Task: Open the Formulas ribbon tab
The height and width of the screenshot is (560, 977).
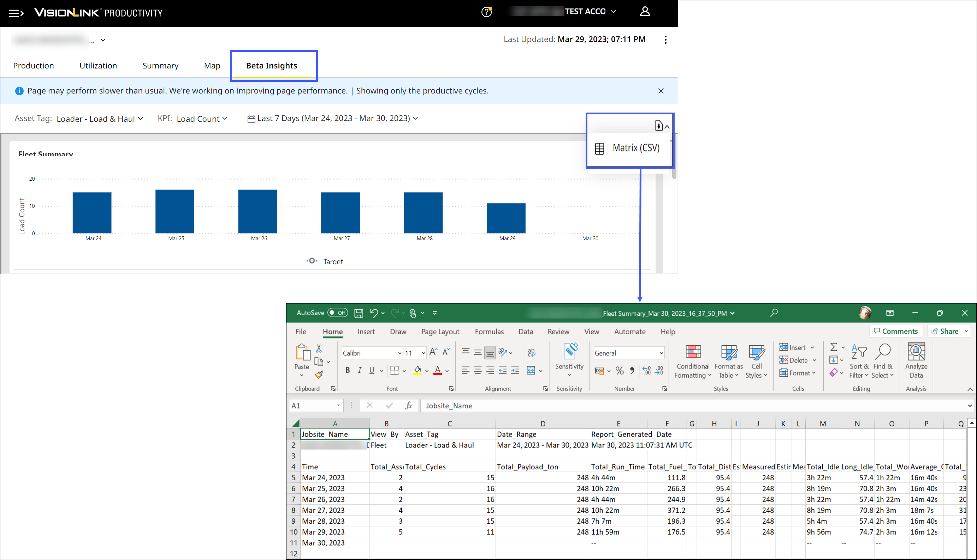Action: [489, 332]
